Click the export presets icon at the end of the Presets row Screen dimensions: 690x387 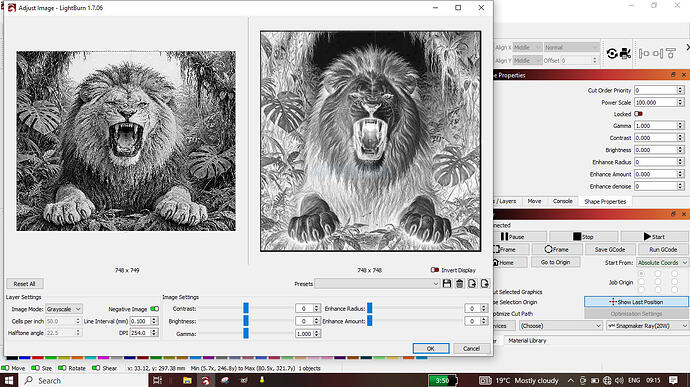485,284
